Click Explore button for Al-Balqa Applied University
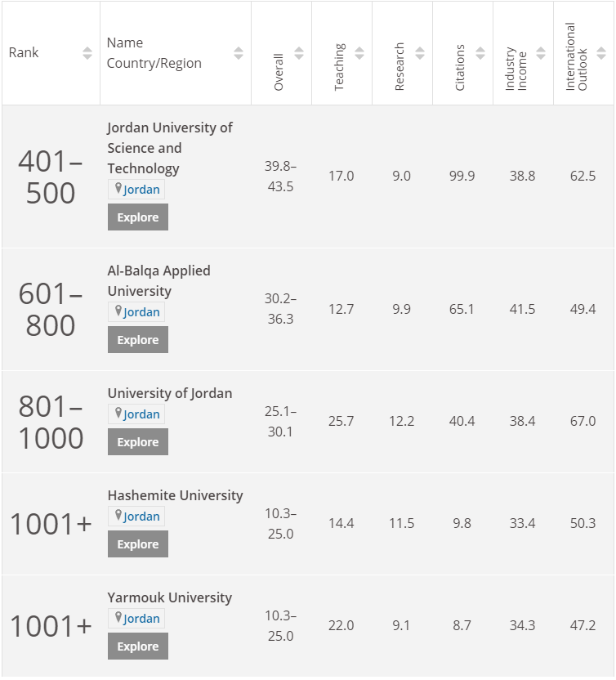The image size is (616, 680). 137,340
